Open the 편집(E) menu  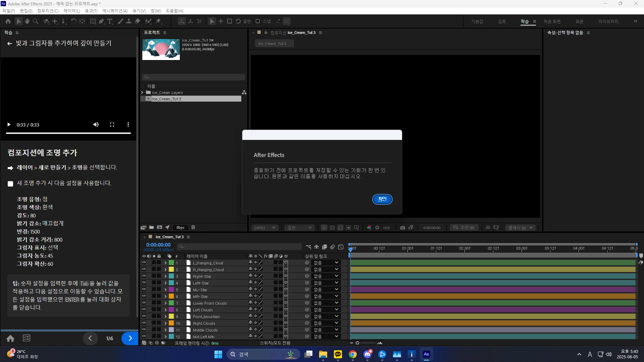pos(26,11)
